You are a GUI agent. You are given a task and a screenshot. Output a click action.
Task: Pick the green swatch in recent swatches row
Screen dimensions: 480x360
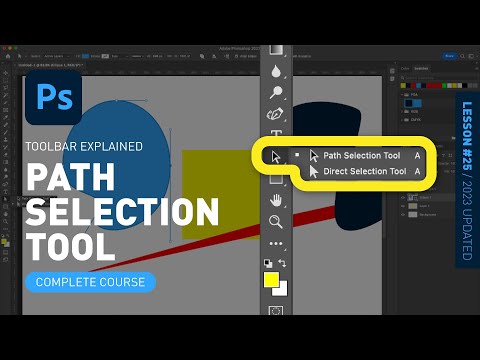pyautogui.click(x=444, y=86)
